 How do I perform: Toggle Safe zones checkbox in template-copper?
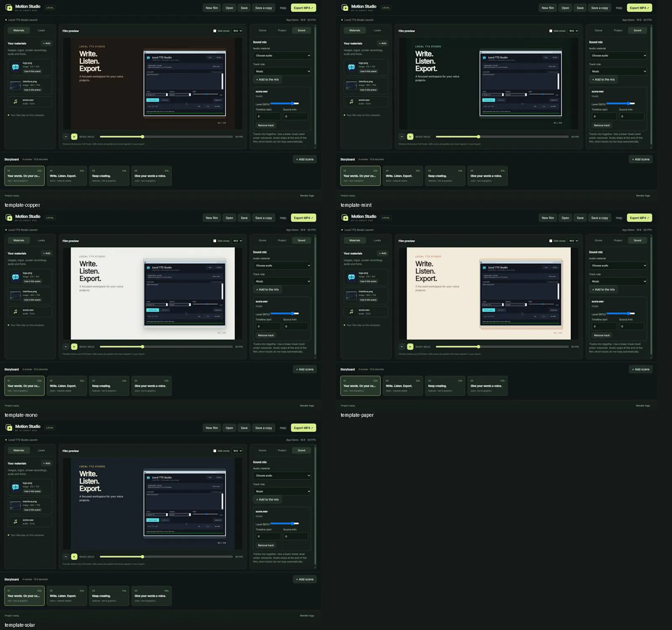click(x=215, y=31)
